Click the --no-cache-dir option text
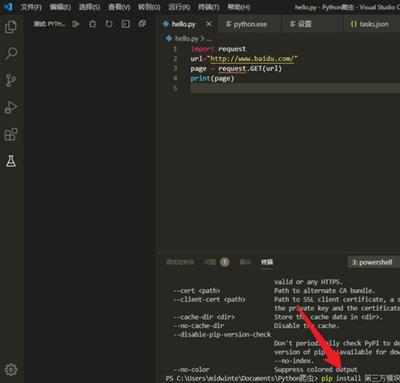This screenshot has width=400, height=383. pyautogui.click(x=199, y=325)
